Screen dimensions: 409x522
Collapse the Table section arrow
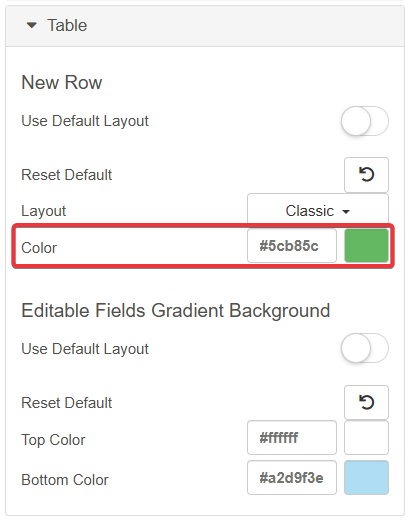click(32, 25)
